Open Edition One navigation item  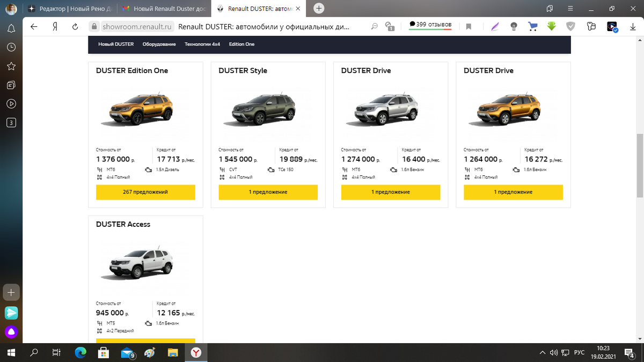click(x=241, y=44)
